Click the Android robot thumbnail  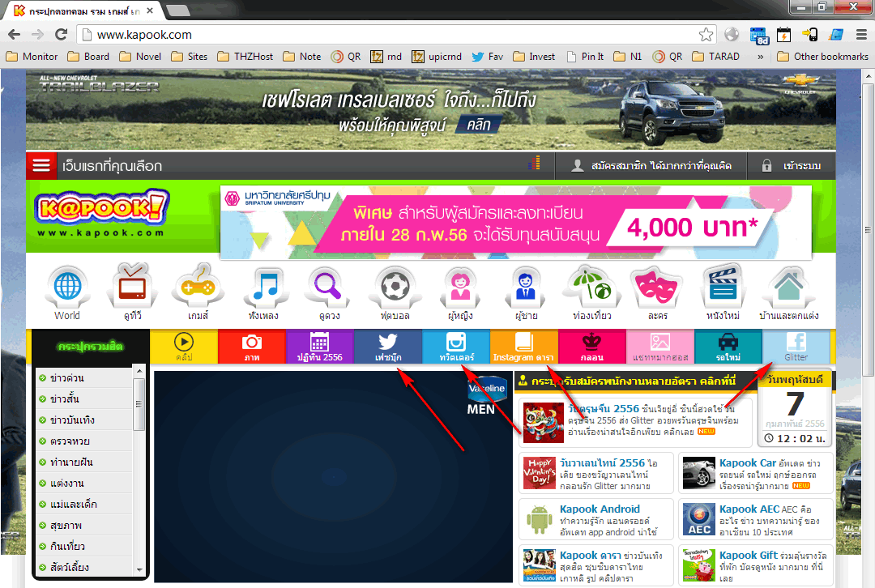click(539, 519)
